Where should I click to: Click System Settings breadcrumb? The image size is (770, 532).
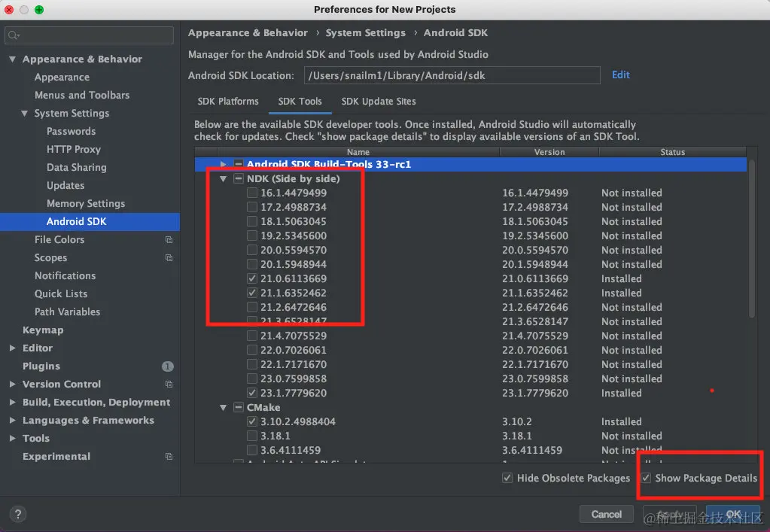[366, 33]
